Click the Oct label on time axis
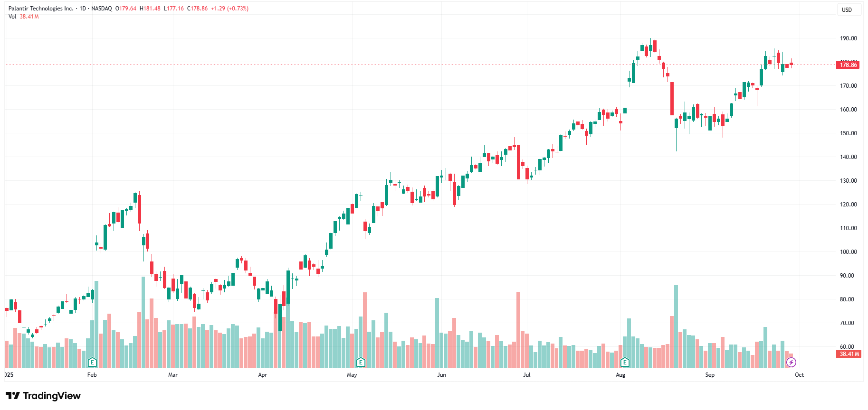868x410 pixels. click(799, 375)
